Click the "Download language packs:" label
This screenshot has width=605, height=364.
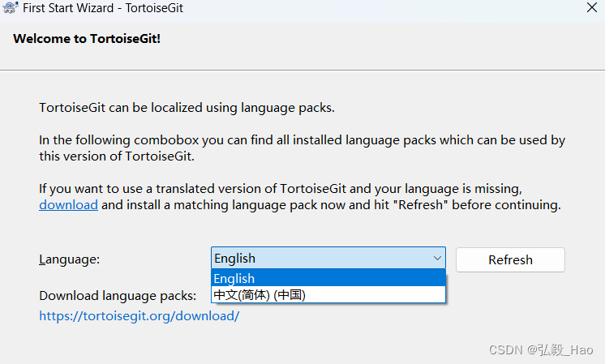coord(118,295)
